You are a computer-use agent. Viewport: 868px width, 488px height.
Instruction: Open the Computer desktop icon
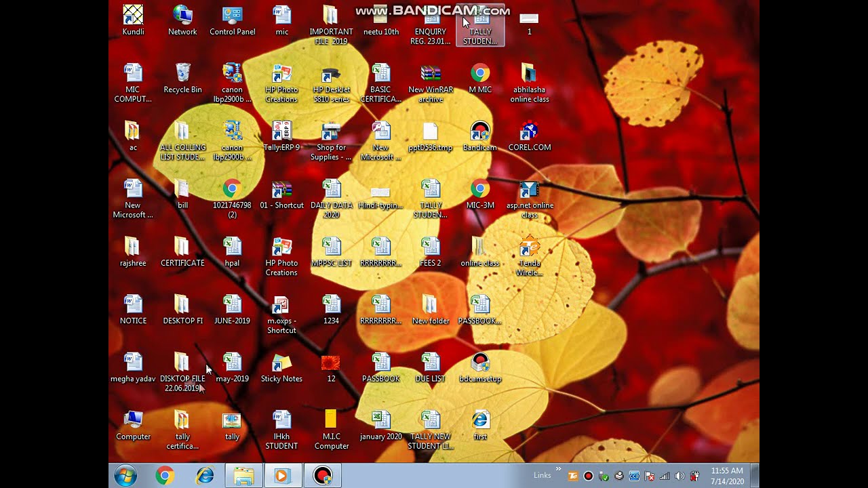pyautogui.click(x=133, y=425)
